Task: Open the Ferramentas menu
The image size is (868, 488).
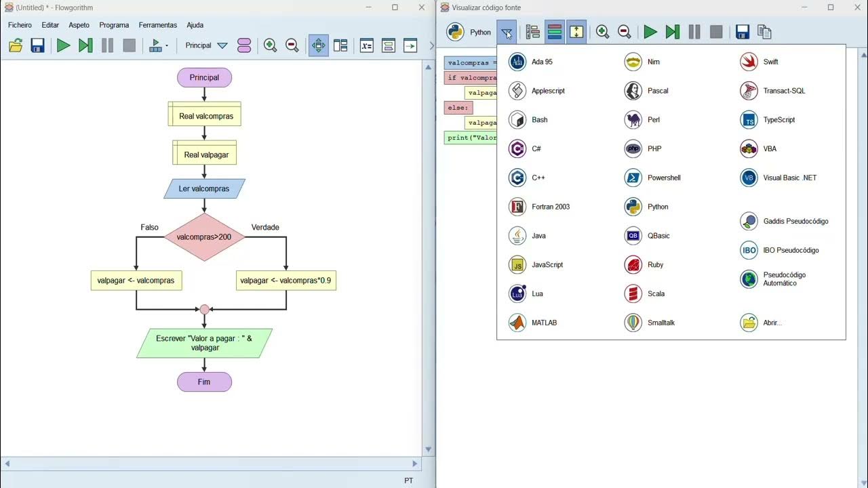Action: pyautogui.click(x=158, y=25)
